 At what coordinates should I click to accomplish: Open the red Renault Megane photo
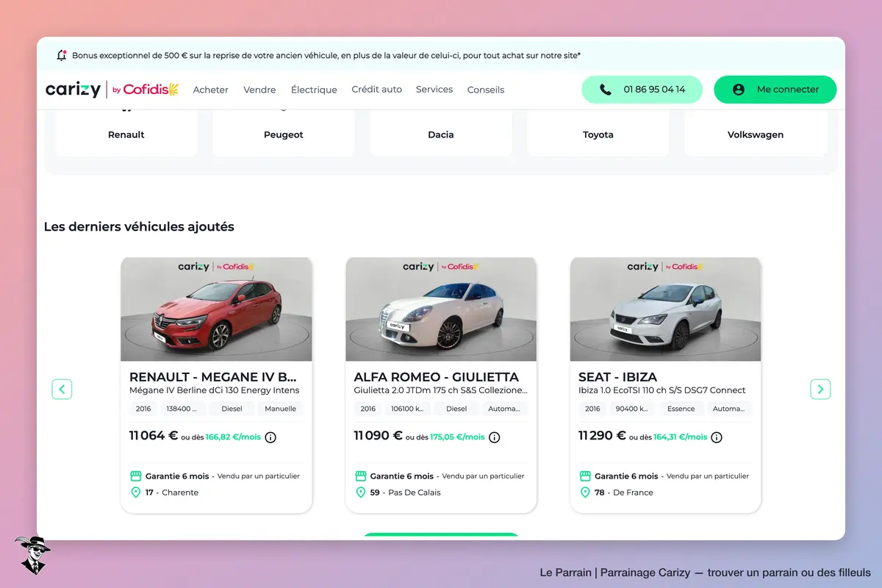216,309
